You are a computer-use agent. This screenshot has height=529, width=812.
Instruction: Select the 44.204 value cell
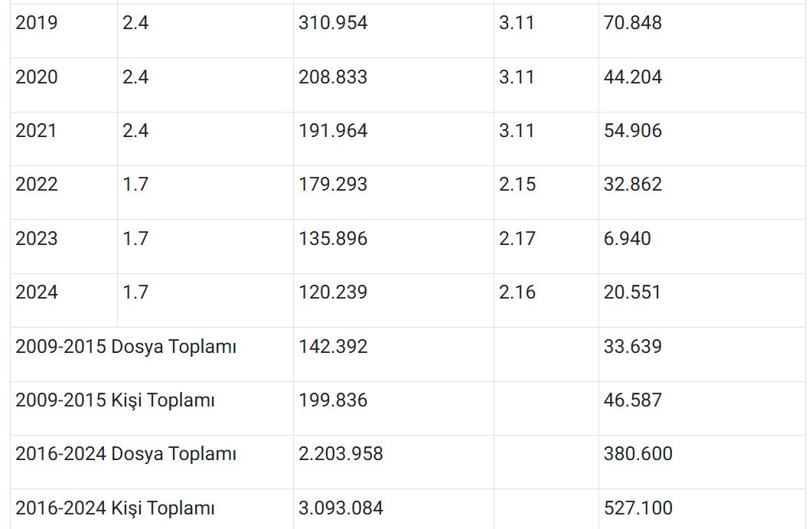(633, 77)
